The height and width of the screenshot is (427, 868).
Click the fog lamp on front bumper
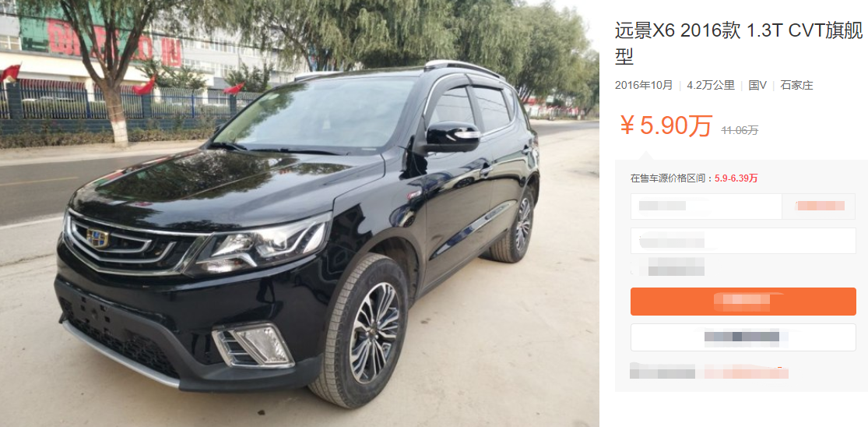(x=254, y=345)
